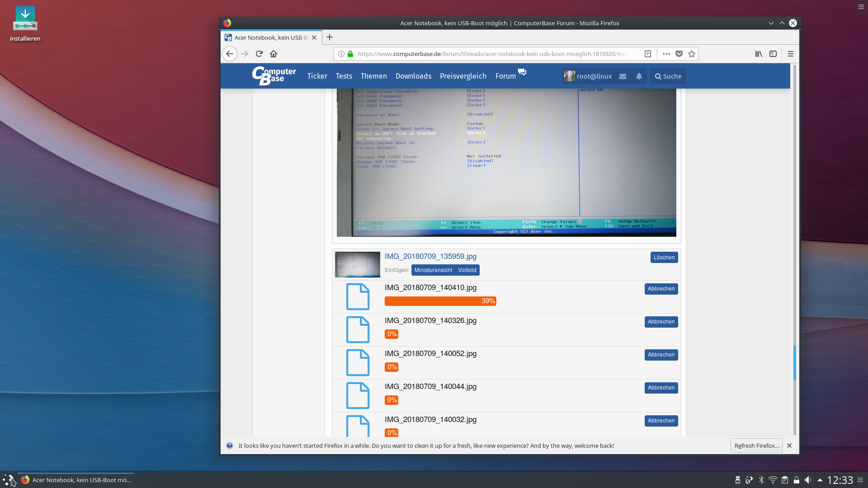Open the Preisvergleich menu item
Image resolution: width=868 pixels, height=488 pixels.
pos(463,76)
